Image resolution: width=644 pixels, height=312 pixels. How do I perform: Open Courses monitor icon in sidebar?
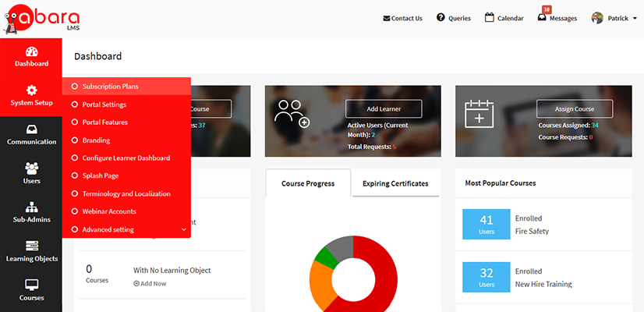click(32, 285)
